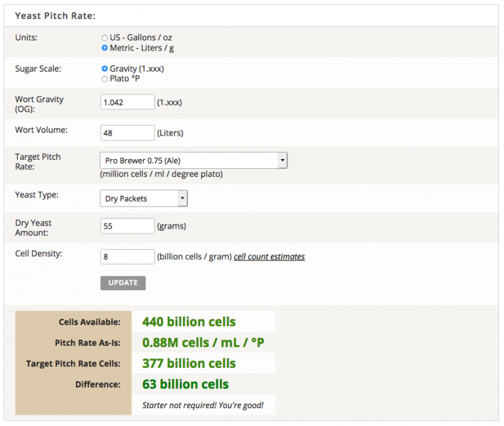
Task: Click the Yeast Pitch Rate heading
Action: (x=55, y=16)
